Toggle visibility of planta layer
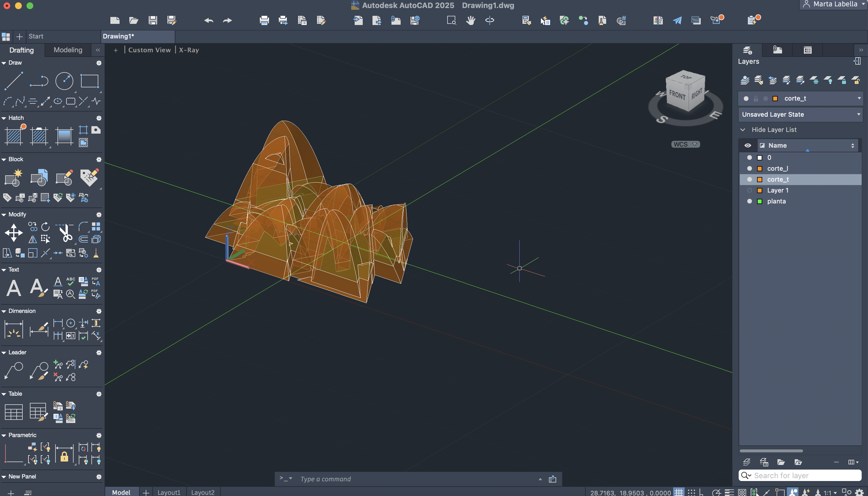The width and height of the screenshot is (868, 496). click(x=750, y=201)
